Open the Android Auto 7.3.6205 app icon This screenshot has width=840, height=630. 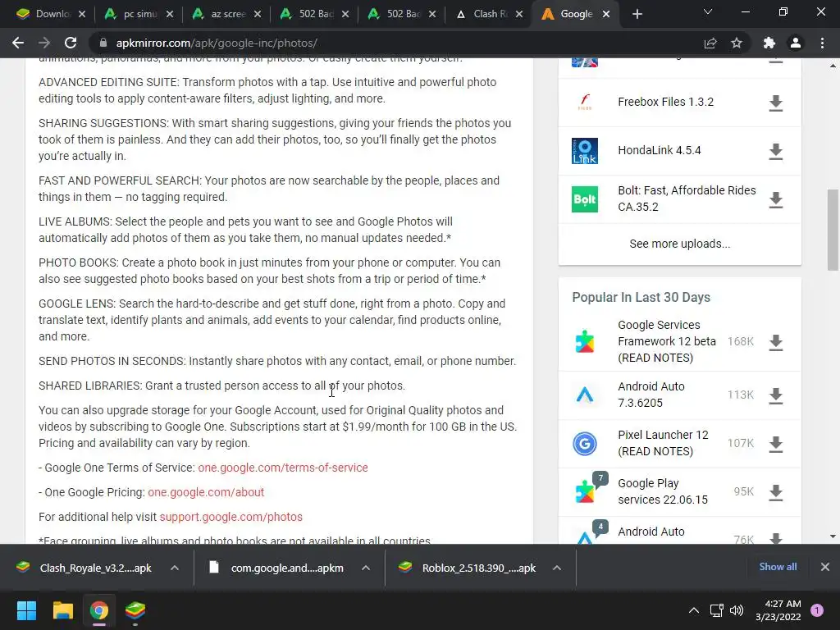[584, 395]
